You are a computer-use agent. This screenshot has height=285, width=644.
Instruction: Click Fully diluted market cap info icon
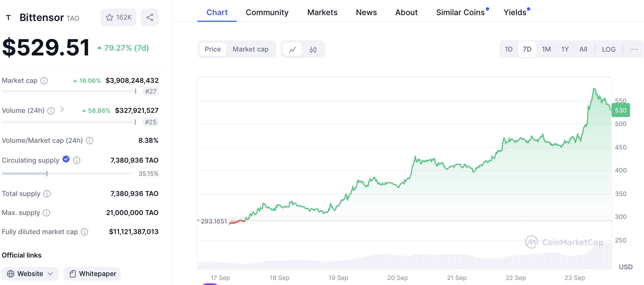84,232
